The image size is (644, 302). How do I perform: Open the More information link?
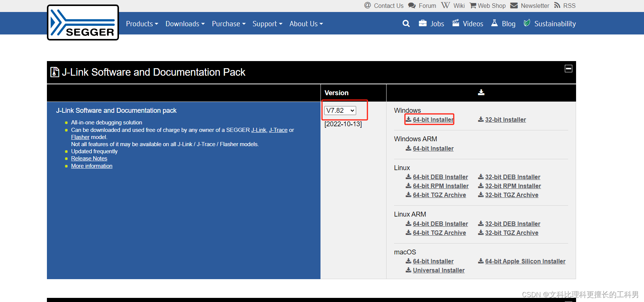click(x=92, y=166)
